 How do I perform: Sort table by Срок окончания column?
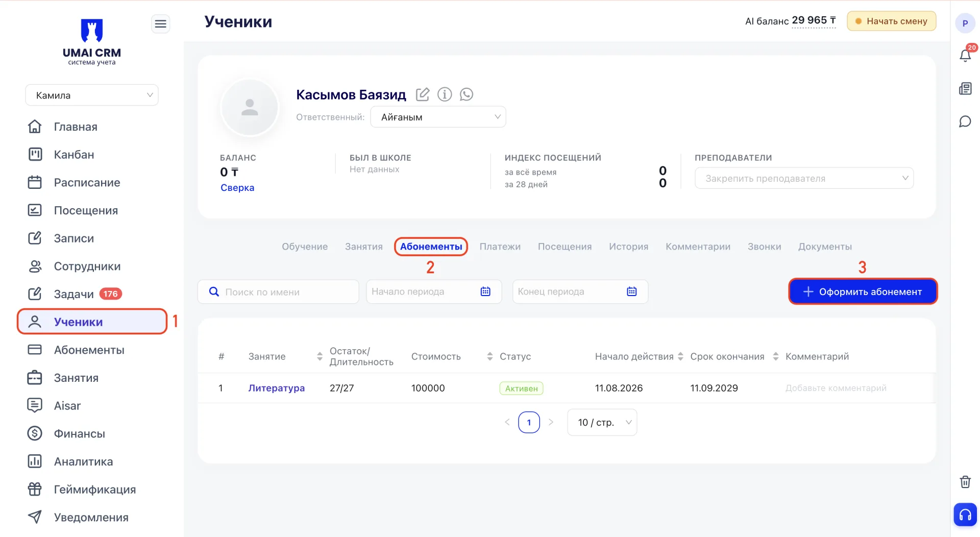click(776, 356)
